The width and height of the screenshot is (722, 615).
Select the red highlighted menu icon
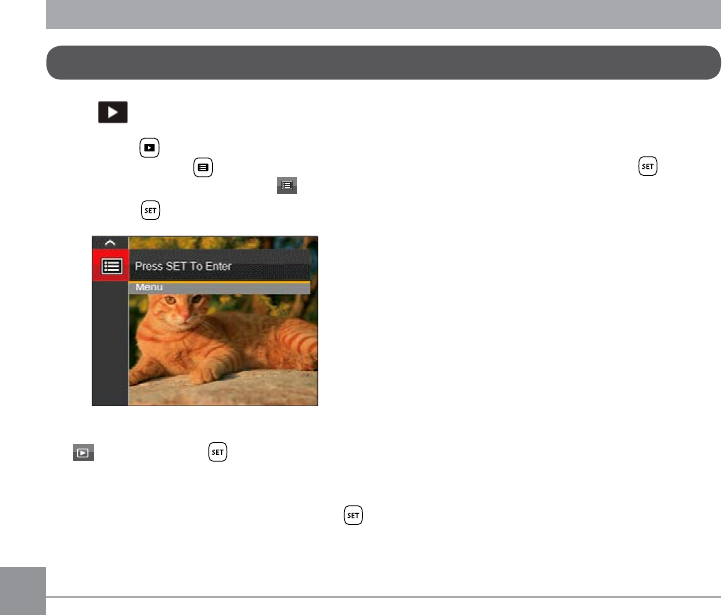pyautogui.click(x=111, y=266)
